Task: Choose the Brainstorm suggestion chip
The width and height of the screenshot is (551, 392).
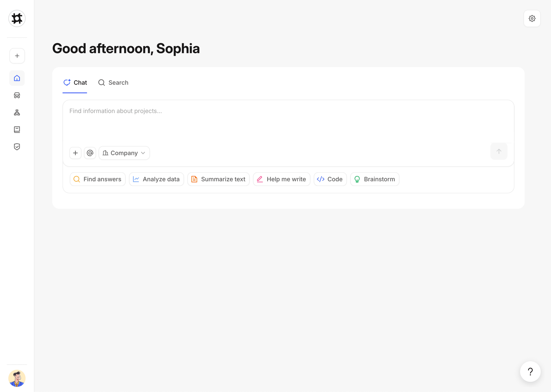Action: point(375,179)
